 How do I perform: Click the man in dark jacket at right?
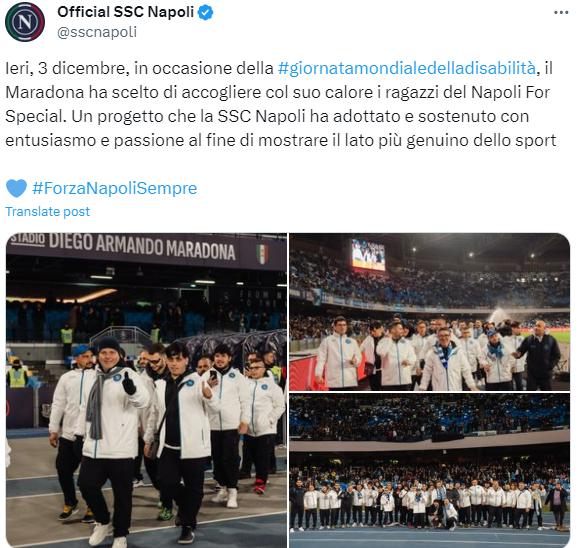[x=539, y=355]
